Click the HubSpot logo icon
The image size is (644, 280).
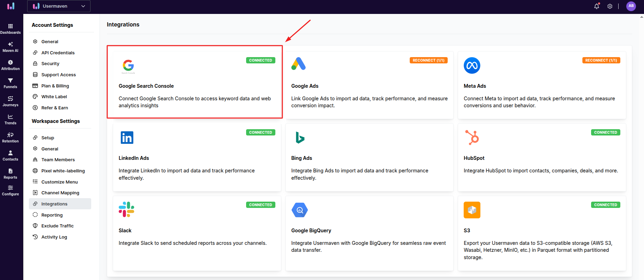(x=472, y=138)
